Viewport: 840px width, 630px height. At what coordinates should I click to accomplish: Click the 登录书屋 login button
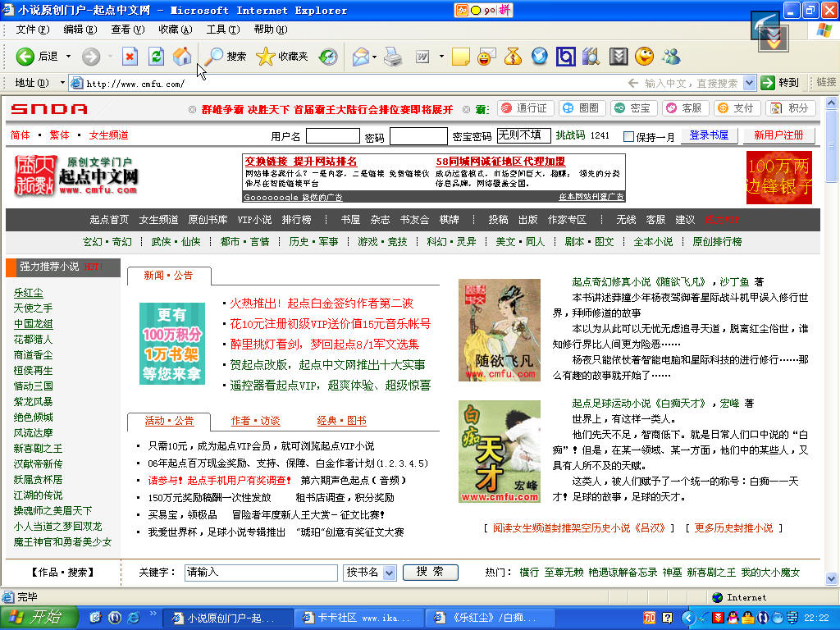click(x=709, y=135)
